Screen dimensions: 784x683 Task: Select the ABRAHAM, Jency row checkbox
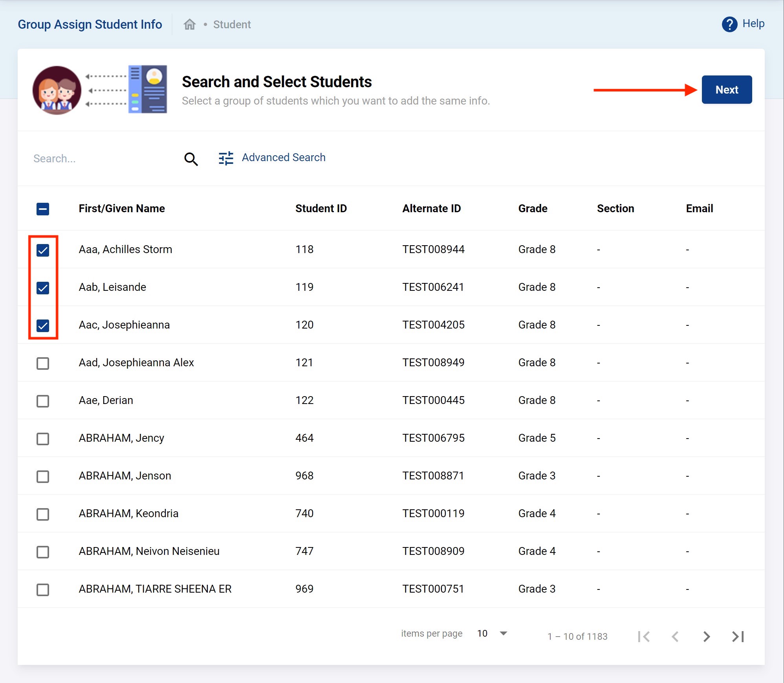coord(43,439)
